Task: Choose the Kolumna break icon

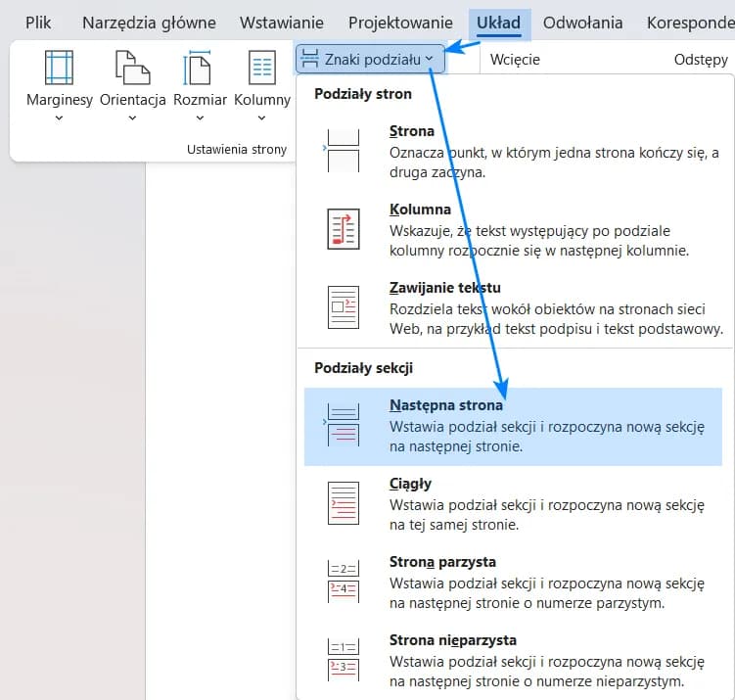Action: [x=343, y=228]
